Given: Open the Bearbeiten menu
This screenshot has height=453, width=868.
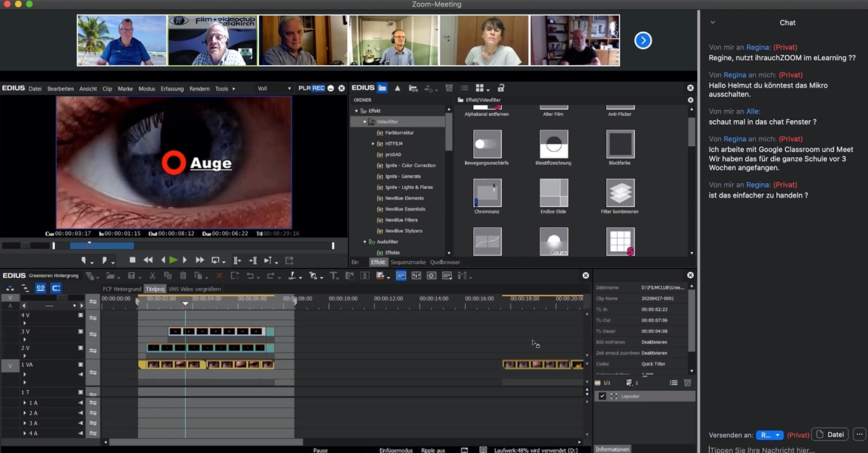Looking at the screenshot, I should pyautogui.click(x=61, y=88).
